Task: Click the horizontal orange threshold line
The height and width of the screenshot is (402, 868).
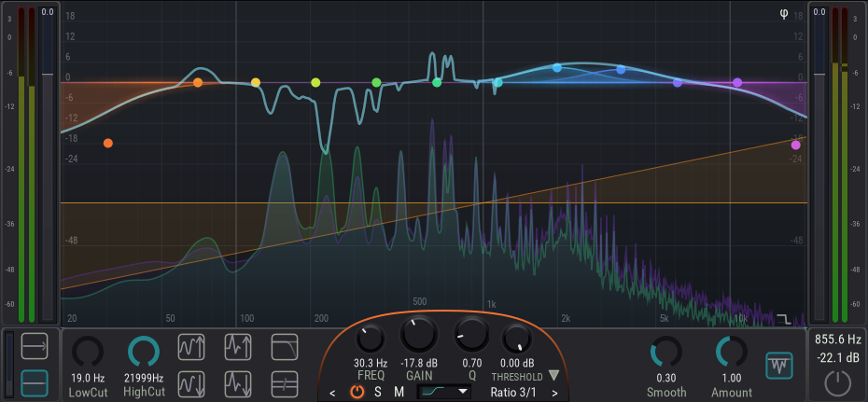Action: (434, 203)
